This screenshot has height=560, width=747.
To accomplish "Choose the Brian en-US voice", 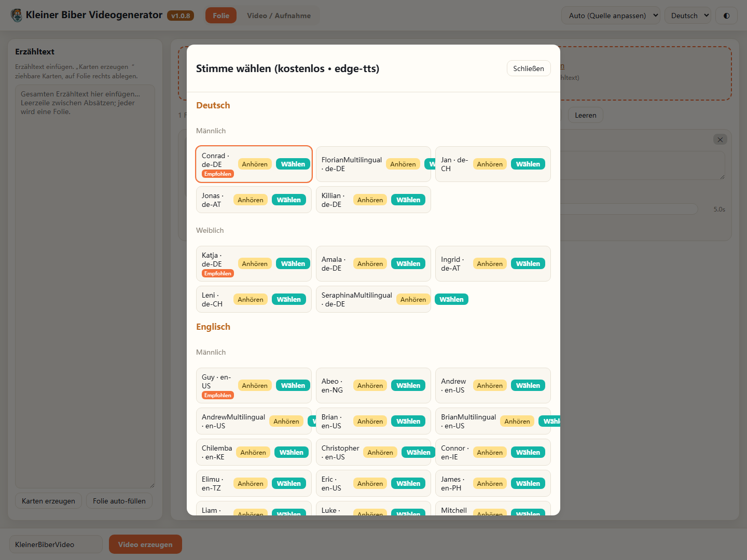I will click(408, 422).
